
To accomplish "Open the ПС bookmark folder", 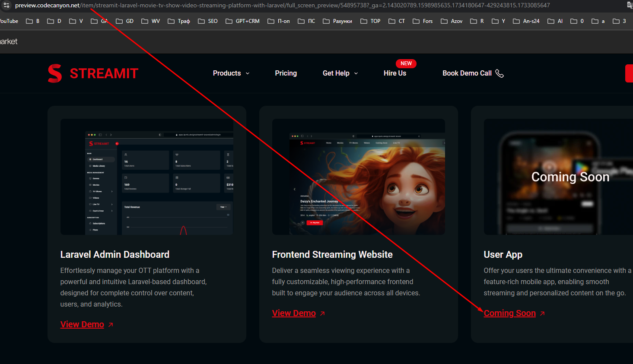I will 306,21.
